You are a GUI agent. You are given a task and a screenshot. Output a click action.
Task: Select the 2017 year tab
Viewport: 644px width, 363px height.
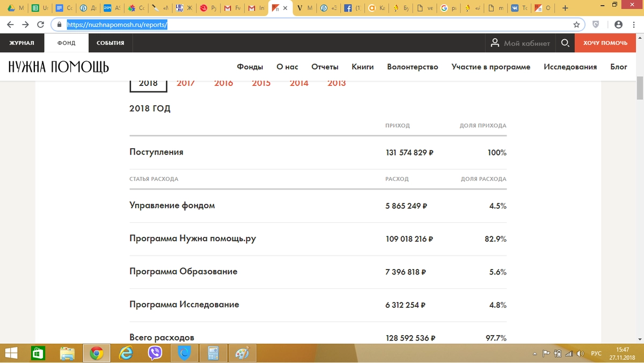click(x=186, y=83)
